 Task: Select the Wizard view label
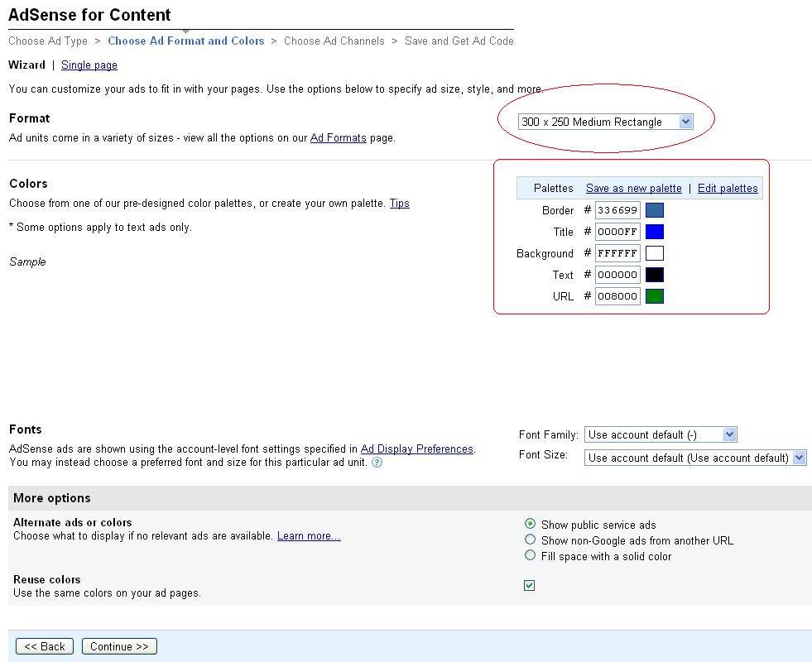[x=27, y=65]
